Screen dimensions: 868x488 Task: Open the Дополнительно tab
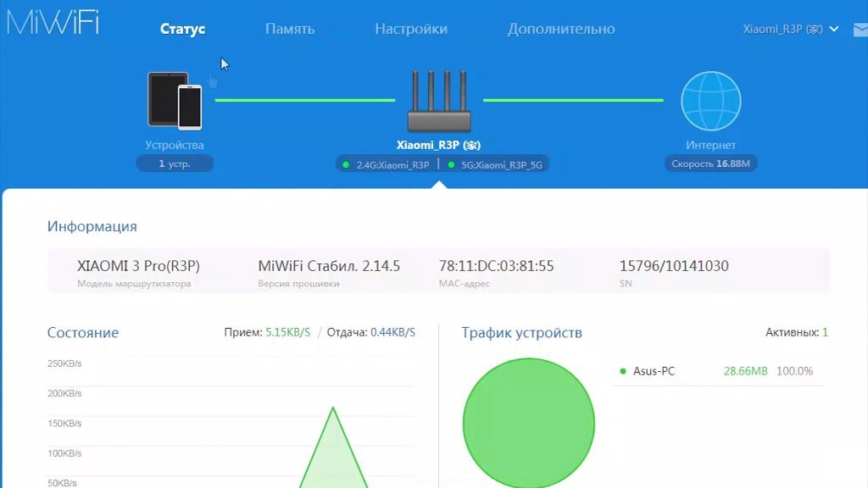[x=561, y=29]
